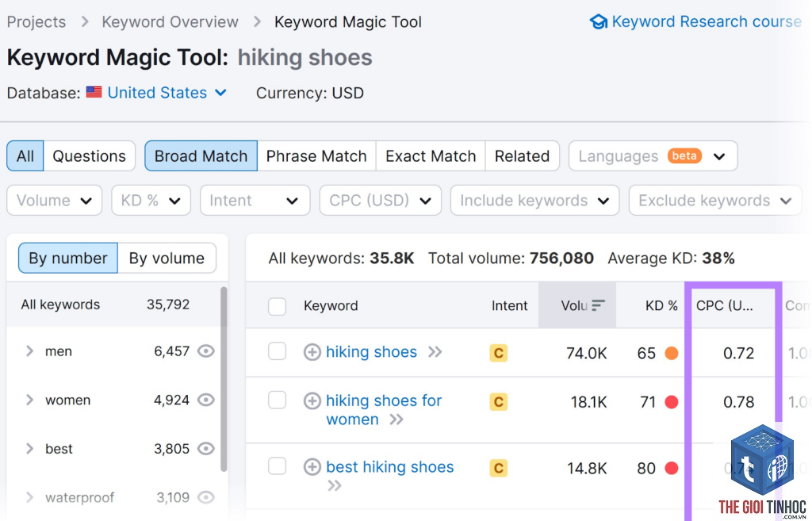Click the graduation cap course icon
Viewport: 812px width, 521px height.
599,21
